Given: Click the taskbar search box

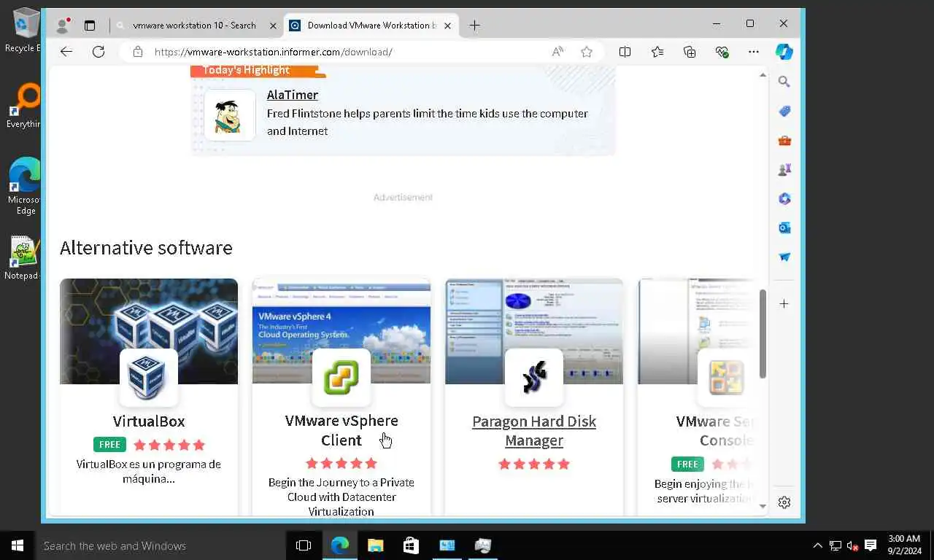Looking at the screenshot, I should 161,545.
